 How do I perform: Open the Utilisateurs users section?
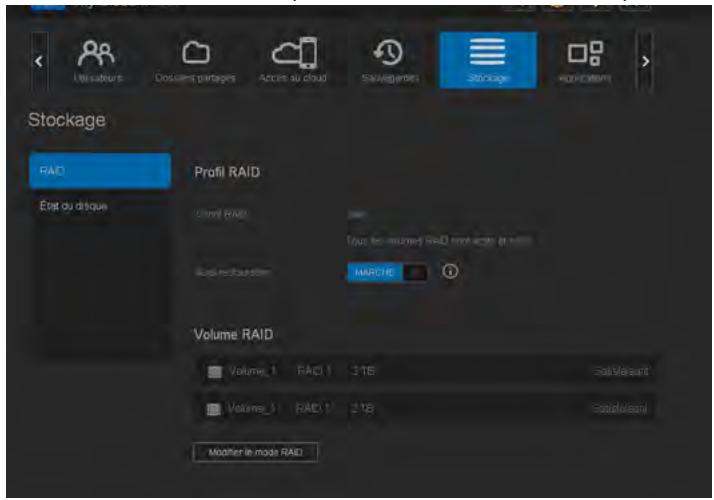pyautogui.click(x=97, y=61)
